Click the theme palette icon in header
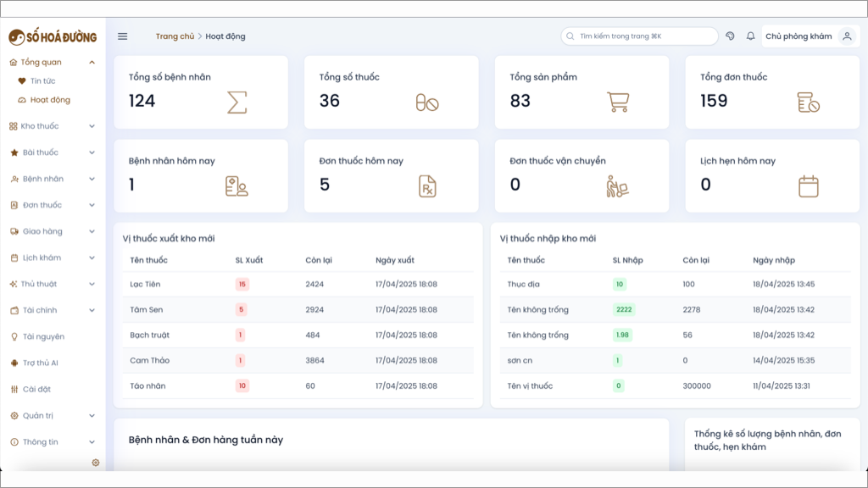The height and width of the screenshot is (488, 868). tap(730, 36)
